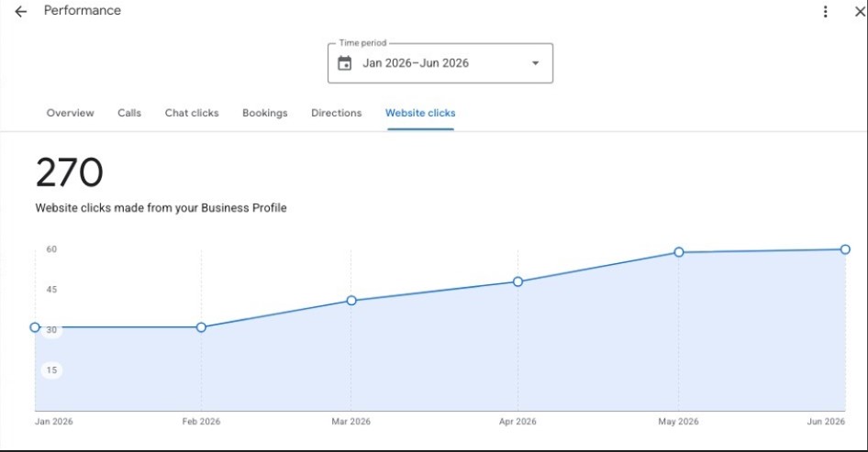
Task: Switch to the Calls tab
Action: (x=129, y=113)
